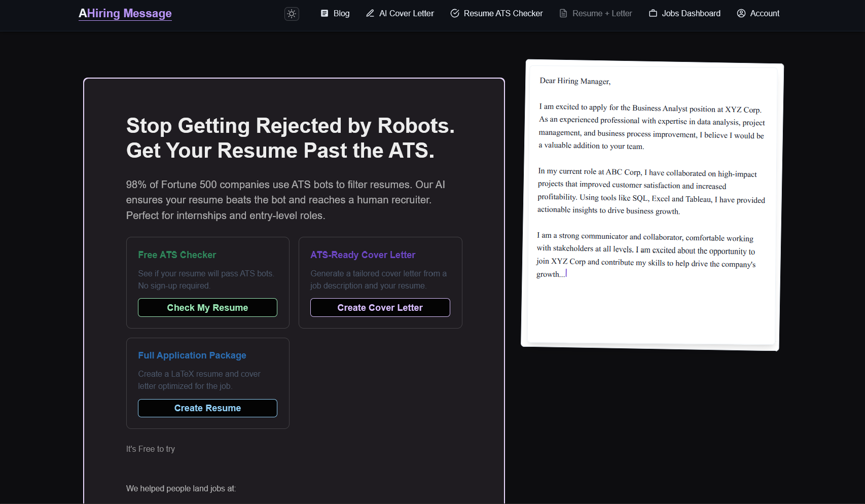The width and height of the screenshot is (865, 504).
Task: Click the Free ATS Checker card heading
Action: pos(177,255)
